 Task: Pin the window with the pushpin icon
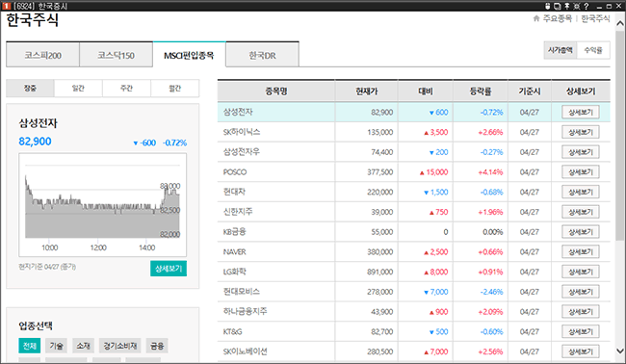[567, 6]
